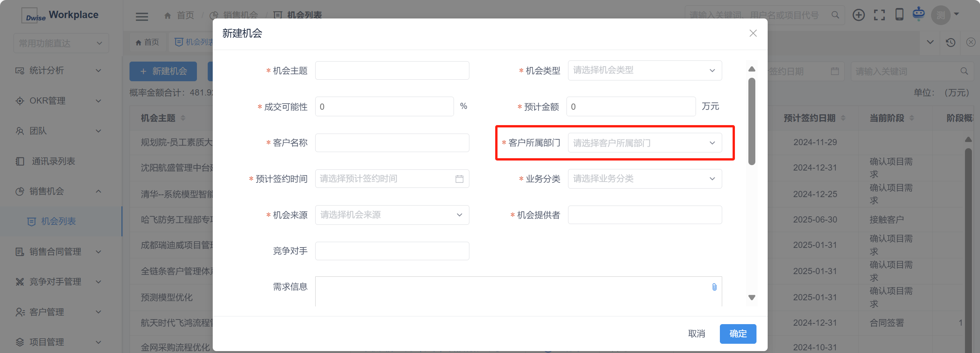
Task: Sort table by 机会主题 column
Action: pyautogui.click(x=183, y=118)
